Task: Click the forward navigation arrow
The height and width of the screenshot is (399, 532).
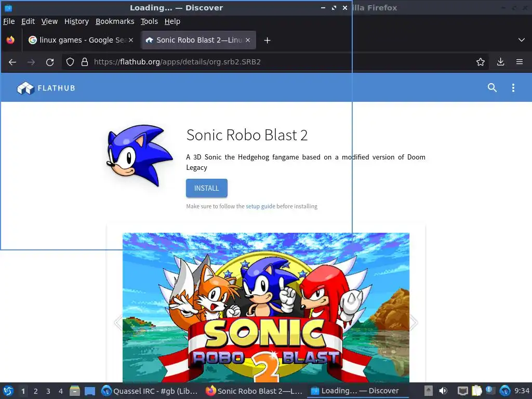Action: click(x=31, y=62)
